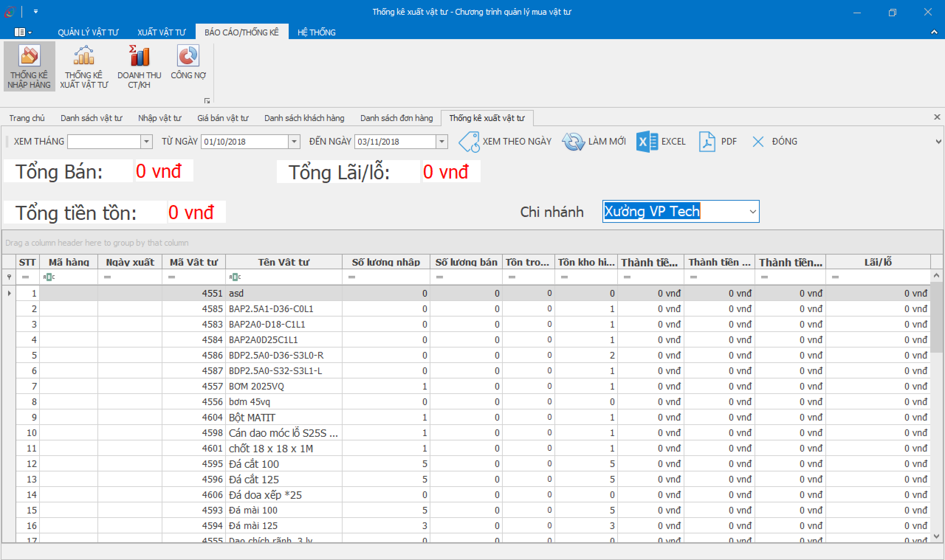
Task: Switch to the Hệ thống ribbon tab
Action: point(316,32)
